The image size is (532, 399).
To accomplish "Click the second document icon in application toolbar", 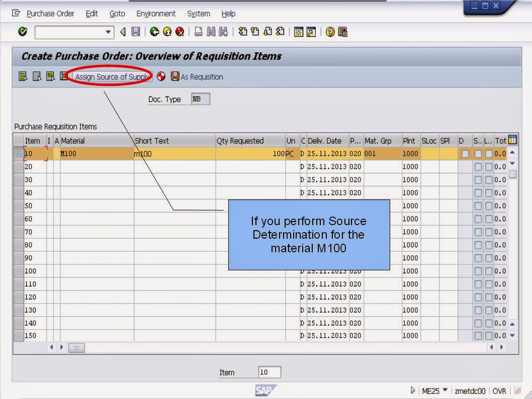I will pos(37,76).
